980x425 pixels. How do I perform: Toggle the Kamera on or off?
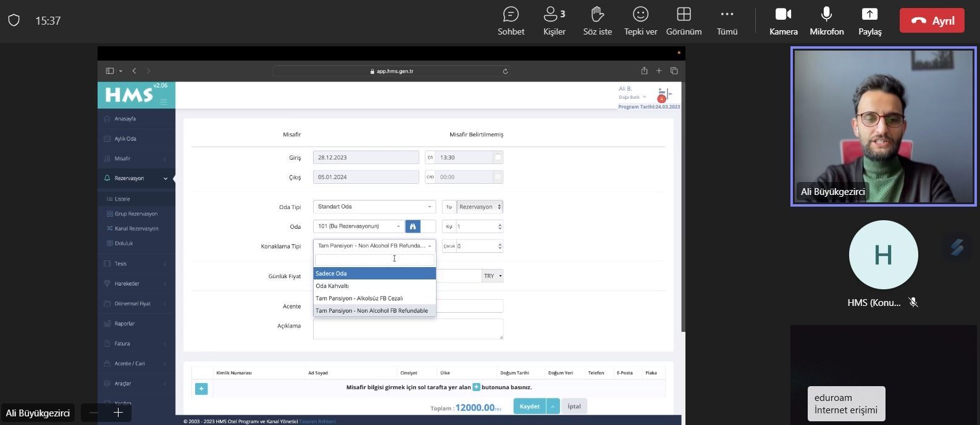(x=783, y=21)
